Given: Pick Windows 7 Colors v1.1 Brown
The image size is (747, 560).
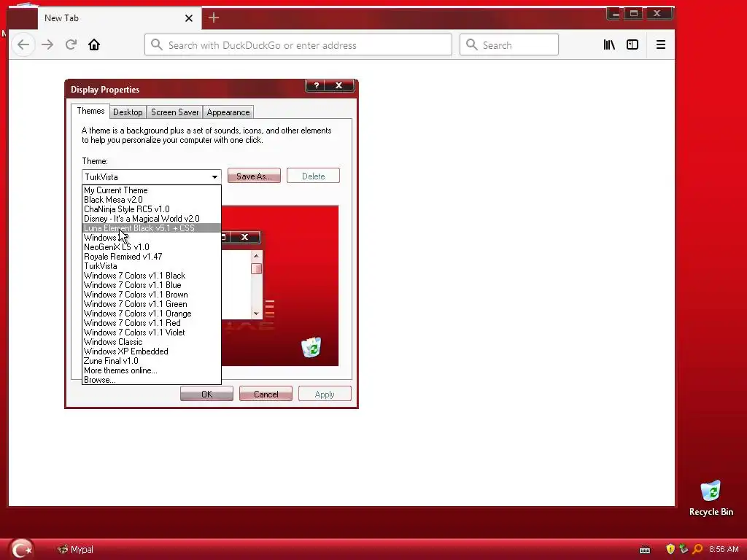Looking at the screenshot, I should (152, 295).
